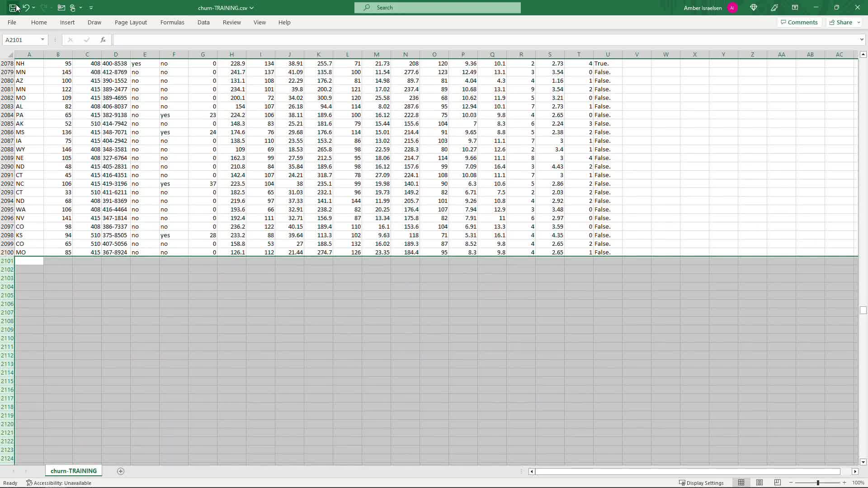Open the Data ribbon tab
The height and width of the screenshot is (488, 868).
[203, 22]
